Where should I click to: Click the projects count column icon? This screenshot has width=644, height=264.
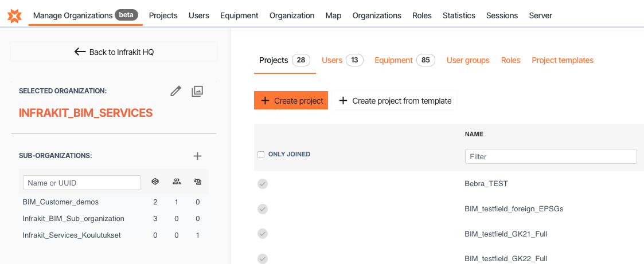point(155,182)
